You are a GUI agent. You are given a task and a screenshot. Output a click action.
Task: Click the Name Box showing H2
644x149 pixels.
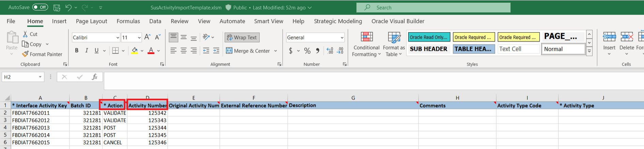pyautogui.click(x=20, y=77)
